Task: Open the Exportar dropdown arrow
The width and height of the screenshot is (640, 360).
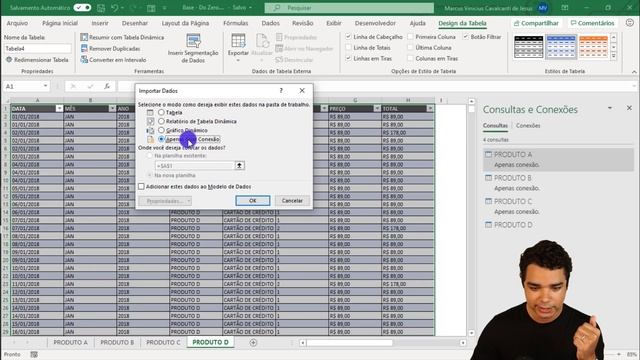Action: 238,60
